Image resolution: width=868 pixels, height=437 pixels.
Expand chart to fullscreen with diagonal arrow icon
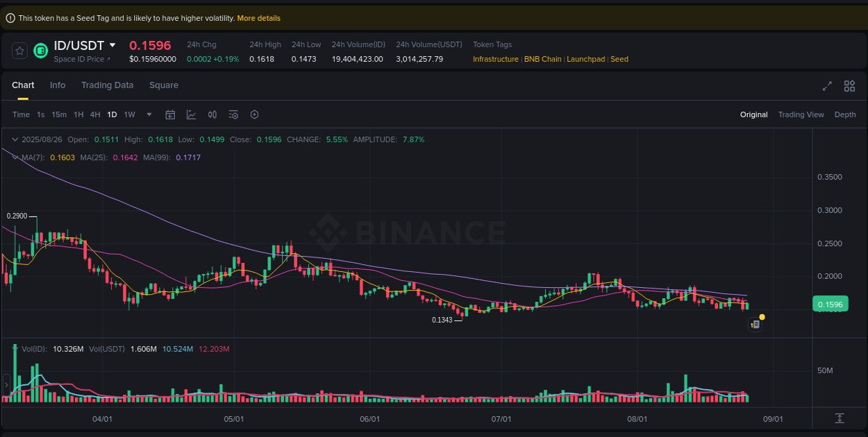click(826, 86)
